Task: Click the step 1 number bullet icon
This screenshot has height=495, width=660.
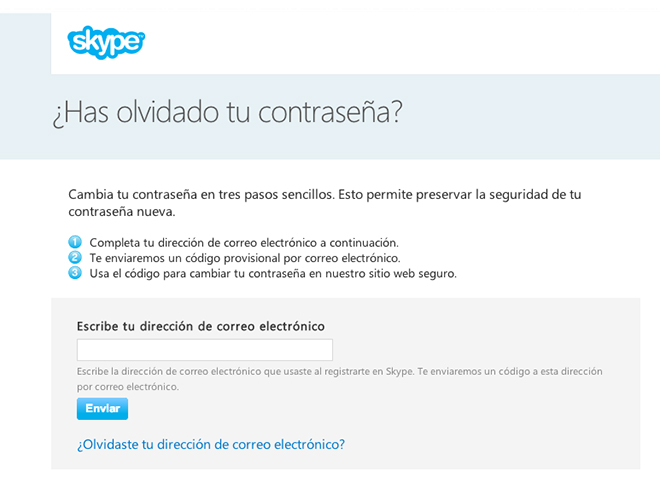Action: [x=74, y=242]
